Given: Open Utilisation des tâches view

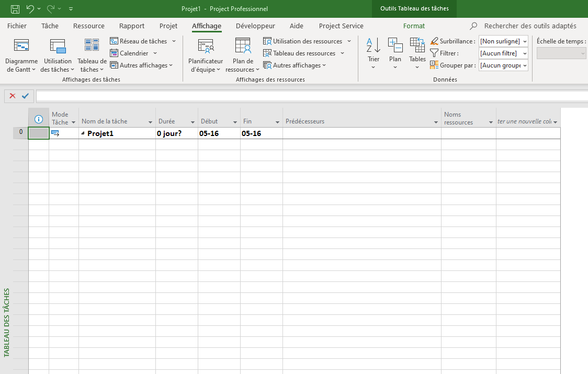Looking at the screenshot, I should coord(58,55).
